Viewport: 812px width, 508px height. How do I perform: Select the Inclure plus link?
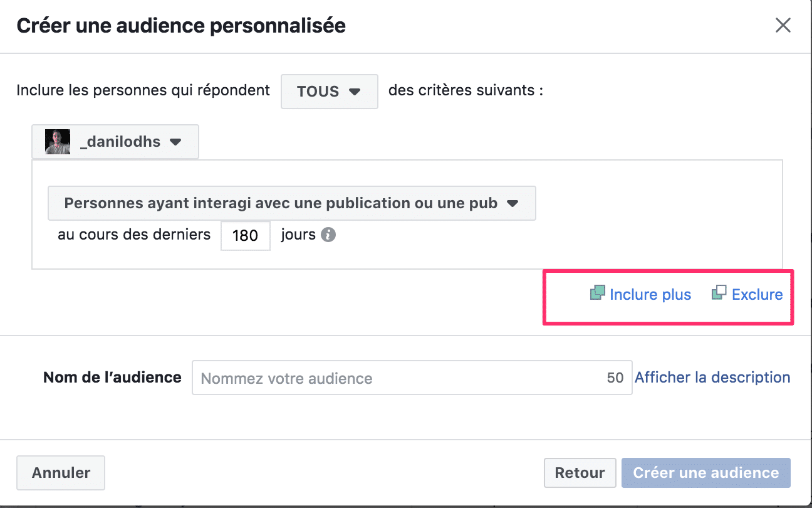click(x=650, y=294)
